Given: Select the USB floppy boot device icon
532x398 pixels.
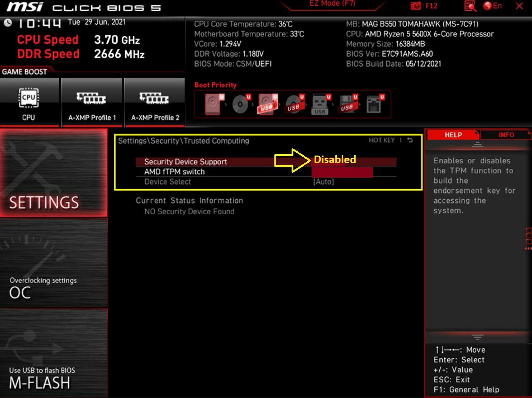Looking at the screenshot, I should (x=348, y=104).
